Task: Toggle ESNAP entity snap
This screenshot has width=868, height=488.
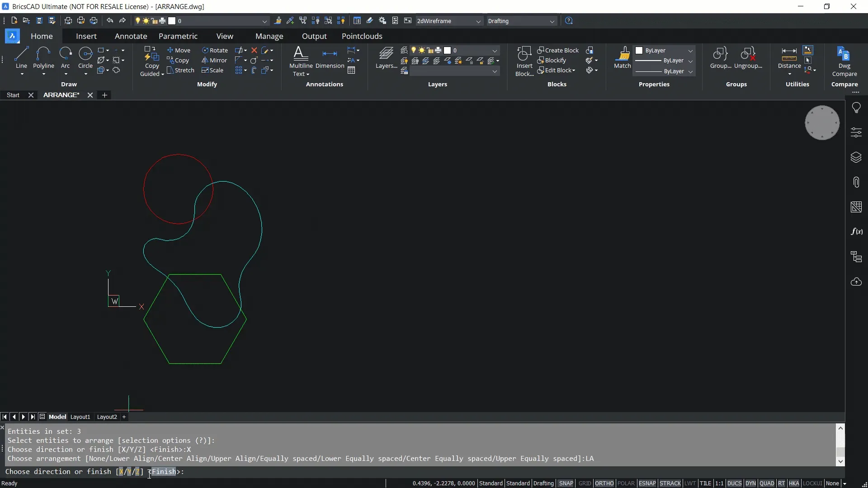Action: click(647, 483)
